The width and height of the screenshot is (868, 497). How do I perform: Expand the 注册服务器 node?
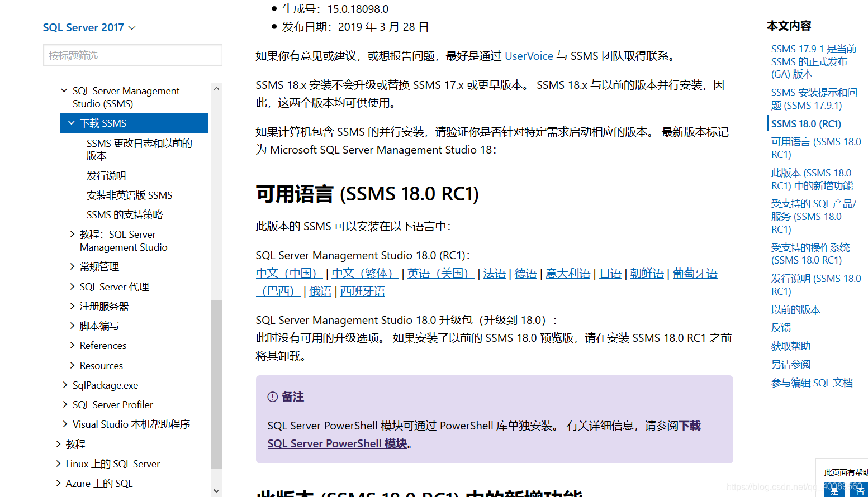72,306
